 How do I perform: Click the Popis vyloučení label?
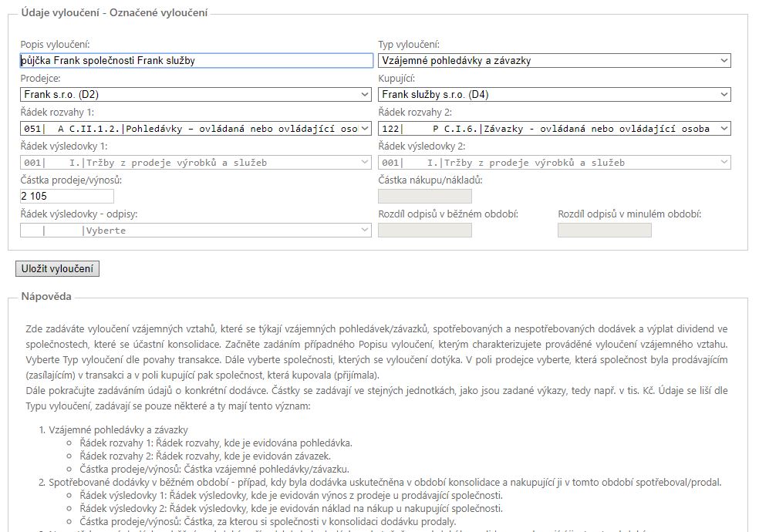tap(56, 45)
